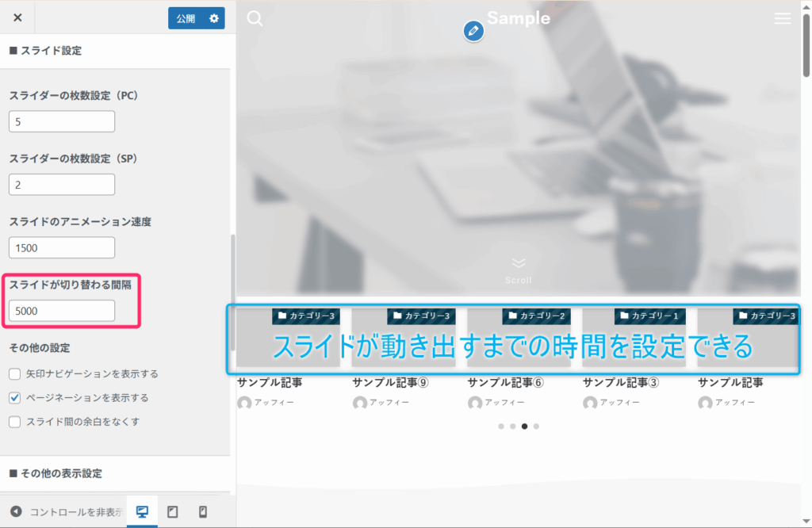Click the 公開 publish button
This screenshot has height=528, width=812.
click(186, 19)
